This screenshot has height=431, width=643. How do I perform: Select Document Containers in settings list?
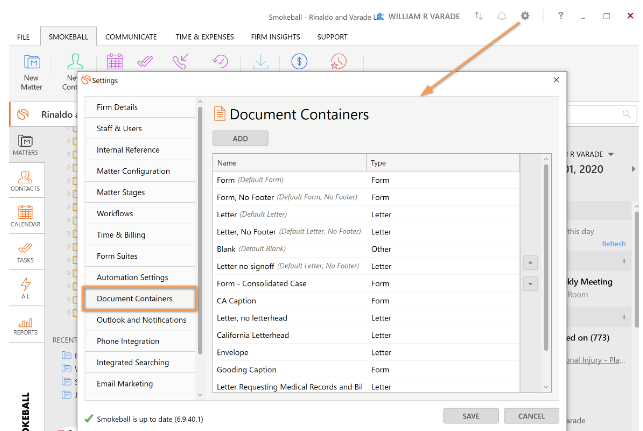coord(140,299)
